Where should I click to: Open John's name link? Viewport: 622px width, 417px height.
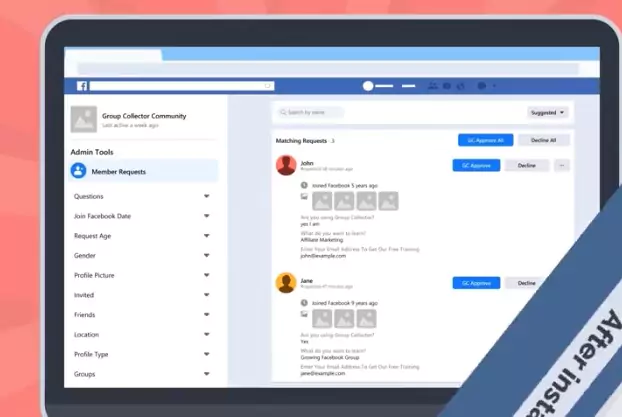coord(307,163)
